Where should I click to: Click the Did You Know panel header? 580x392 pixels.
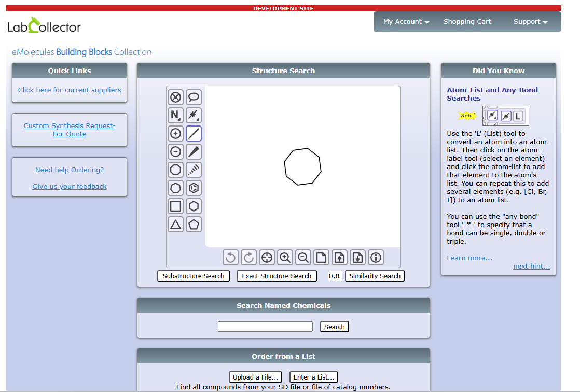(x=499, y=71)
